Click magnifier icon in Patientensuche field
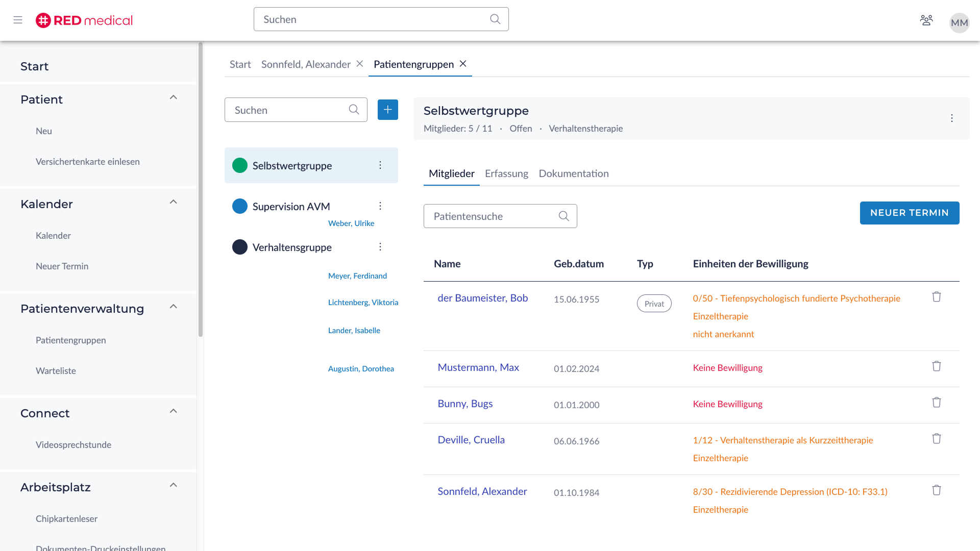Screen dimensions: 980x551 (x=563, y=216)
